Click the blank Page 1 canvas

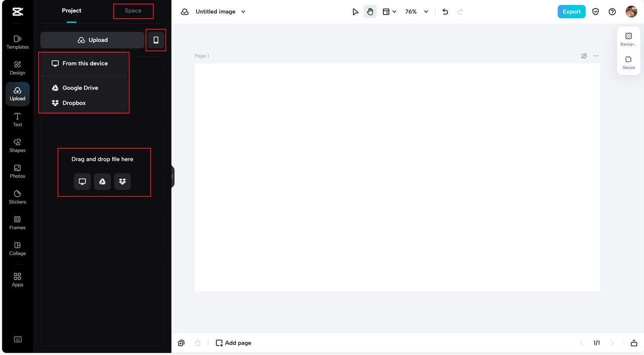(397, 178)
